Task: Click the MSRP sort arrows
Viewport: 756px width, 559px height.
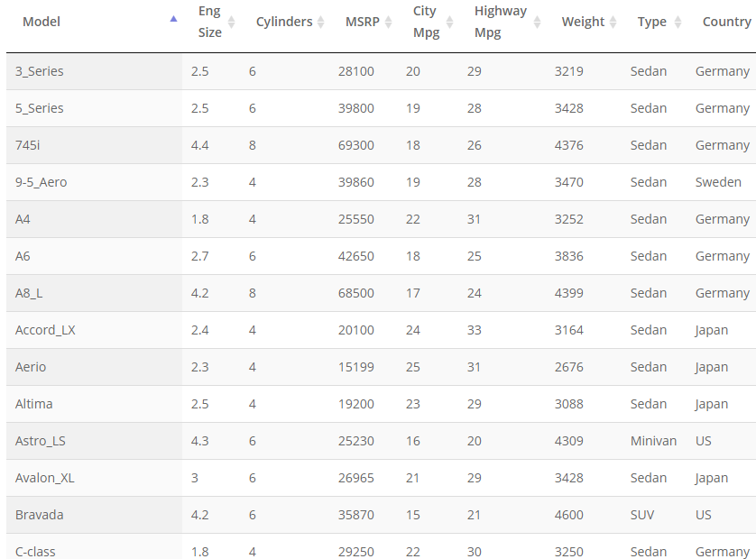Action: click(x=388, y=22)
